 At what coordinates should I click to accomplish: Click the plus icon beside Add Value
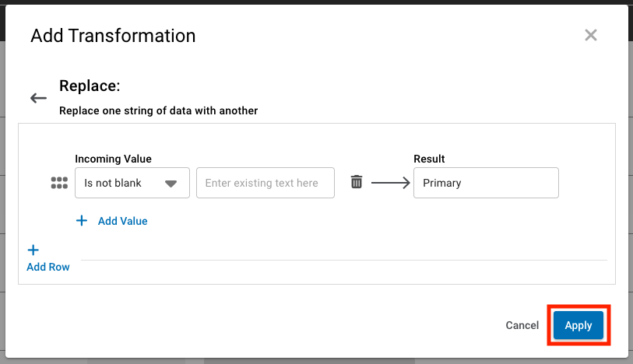(x=82, y=221)
